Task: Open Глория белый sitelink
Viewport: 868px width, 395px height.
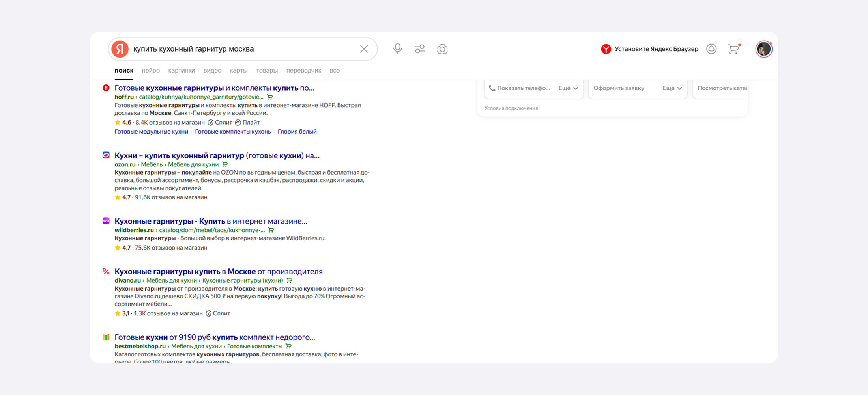Action: click(297, 132)
